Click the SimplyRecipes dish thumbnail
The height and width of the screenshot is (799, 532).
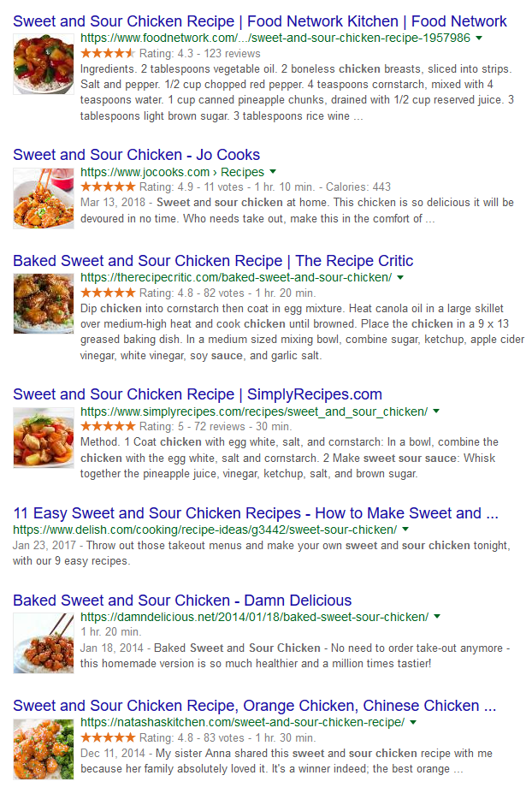coord(43,437)
